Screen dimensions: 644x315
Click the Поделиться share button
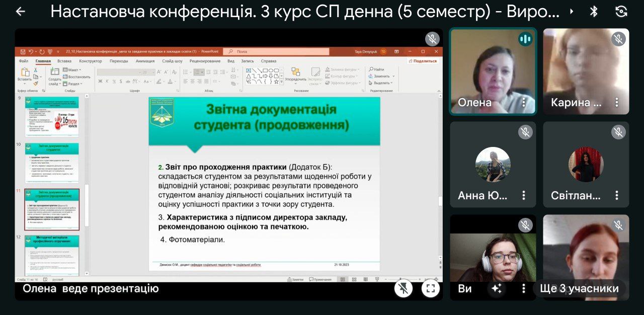[423, 61]
